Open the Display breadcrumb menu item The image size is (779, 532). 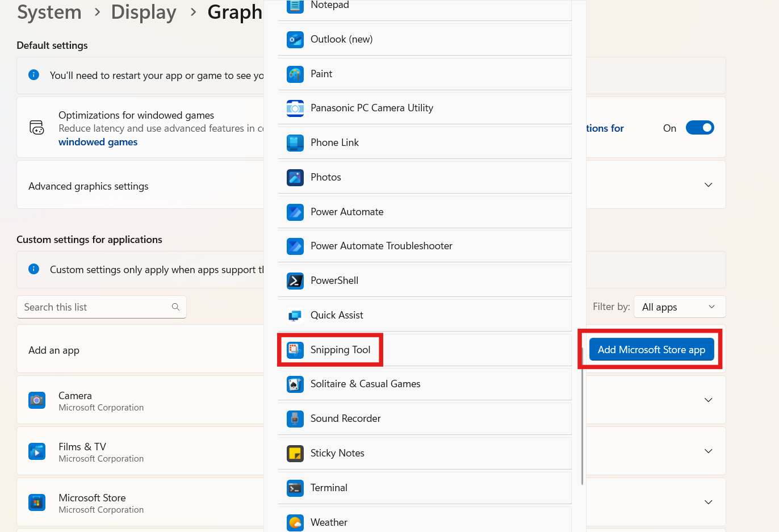144,12
